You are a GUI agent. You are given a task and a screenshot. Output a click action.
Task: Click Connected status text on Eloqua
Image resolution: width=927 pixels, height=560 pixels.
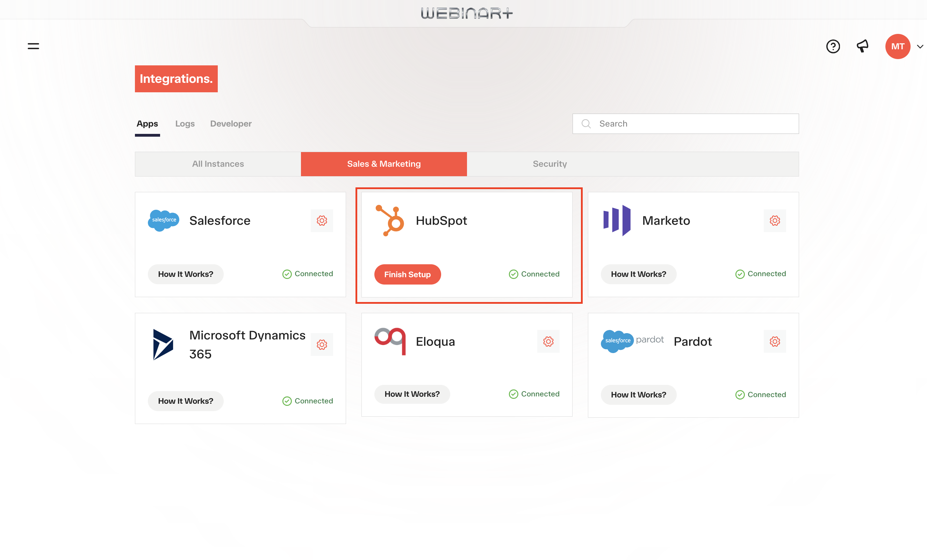[x=540, y=394]
